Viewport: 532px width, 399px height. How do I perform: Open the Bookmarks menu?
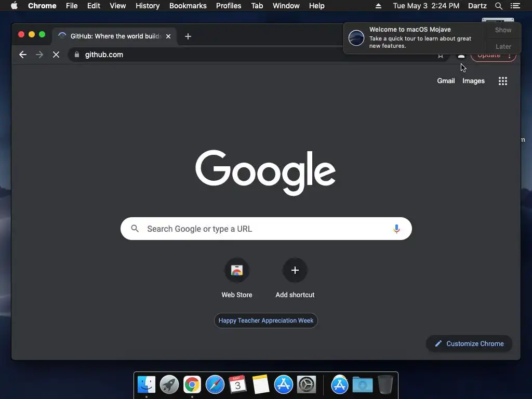click(x=188, y=6)
